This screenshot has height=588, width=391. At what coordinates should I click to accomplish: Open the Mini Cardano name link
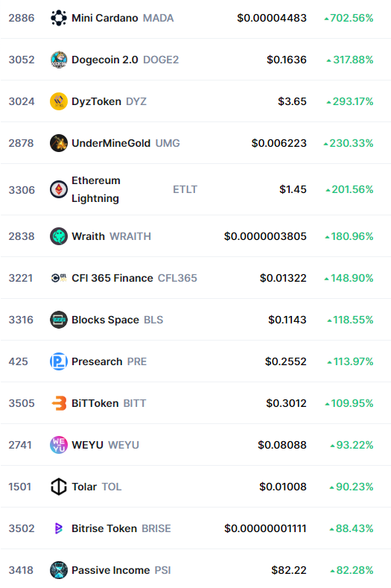click(104, 18)
